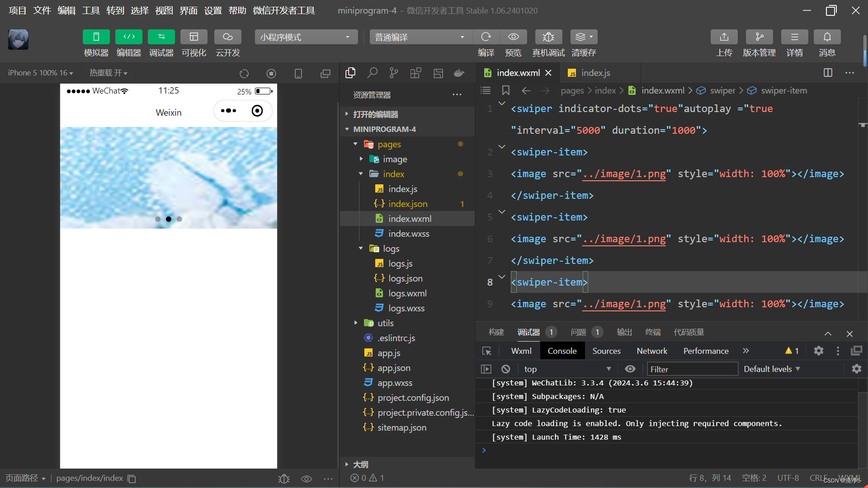Open the Default levels dropdown
Viewport: 868px width, 488px height.
tap(772, 369)
